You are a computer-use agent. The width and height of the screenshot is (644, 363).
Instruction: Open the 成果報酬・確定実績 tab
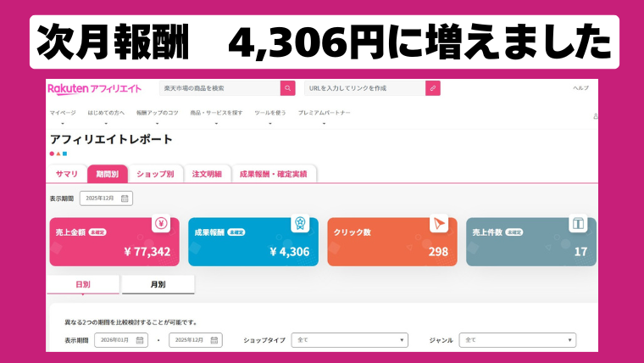coord(274,174)
